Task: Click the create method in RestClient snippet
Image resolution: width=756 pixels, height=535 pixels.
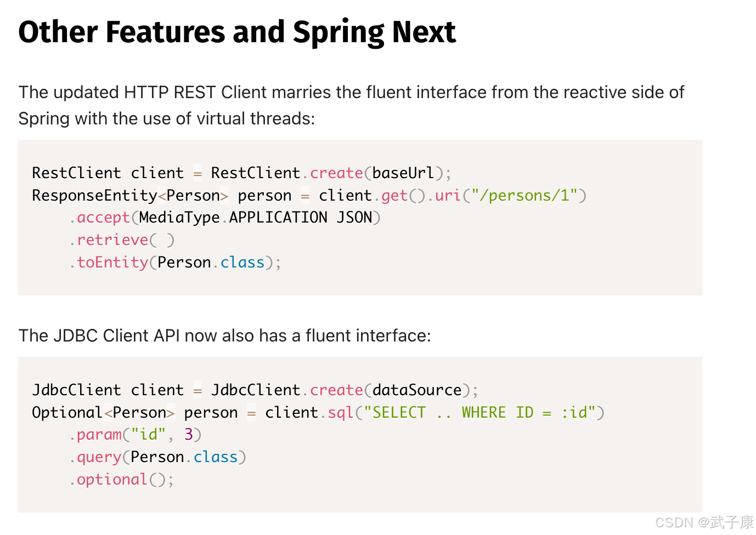Action: 336,173
